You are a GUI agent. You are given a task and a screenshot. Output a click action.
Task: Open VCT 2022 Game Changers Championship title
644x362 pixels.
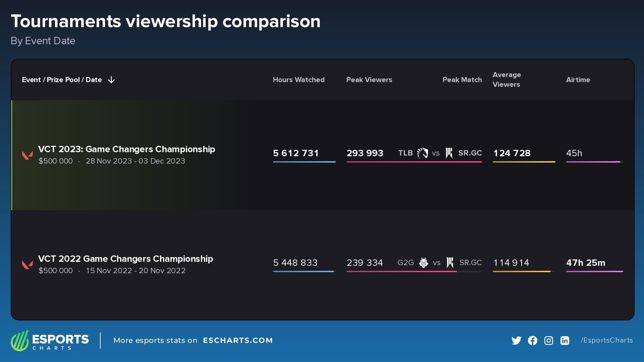125,259
